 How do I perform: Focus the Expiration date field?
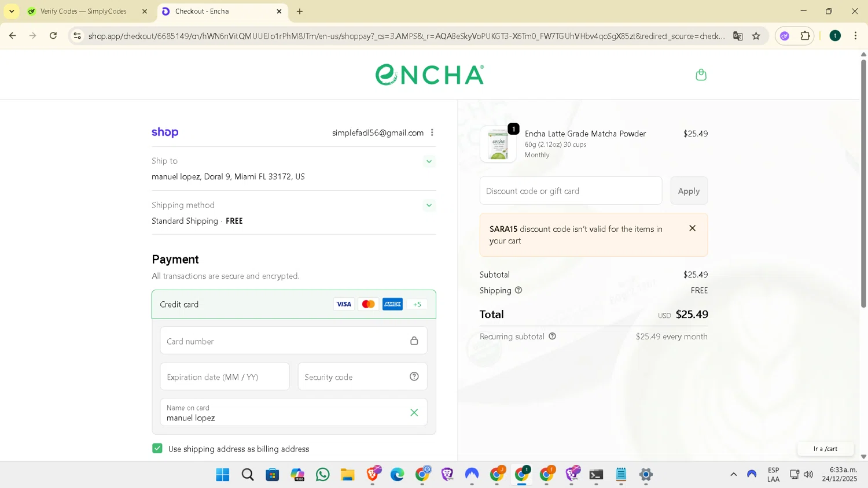tap(225, 376)
